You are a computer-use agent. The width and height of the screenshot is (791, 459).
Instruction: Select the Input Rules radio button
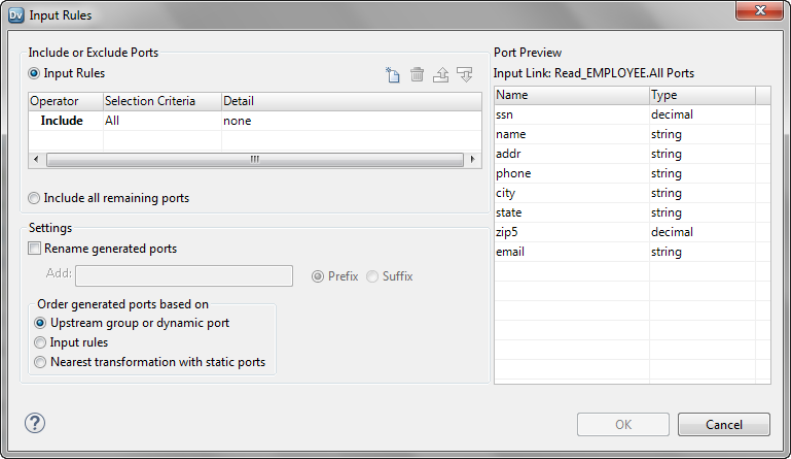pos(35,73)
